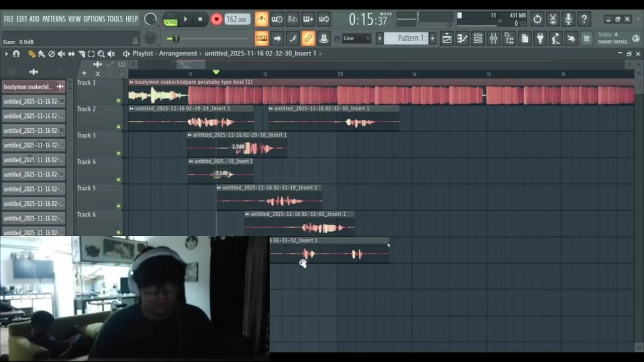Switch the Song/Pattern mode button
This screenshot has height=362, width=644.
pyautogui.click(x=170, y=19)
